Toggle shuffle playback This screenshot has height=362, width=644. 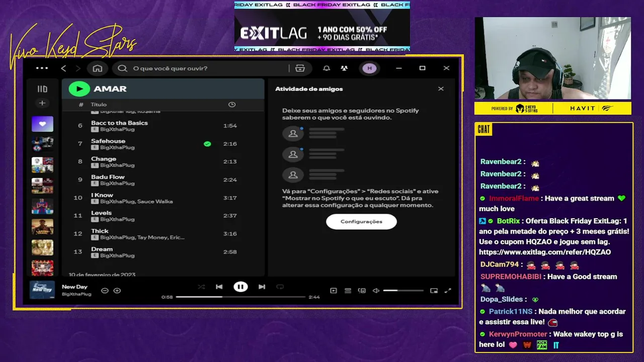(x=201, y=287)
